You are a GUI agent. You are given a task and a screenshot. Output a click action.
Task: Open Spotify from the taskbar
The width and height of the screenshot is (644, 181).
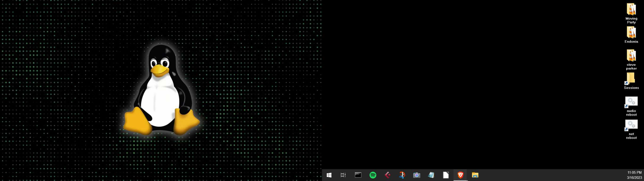(373, 175)
